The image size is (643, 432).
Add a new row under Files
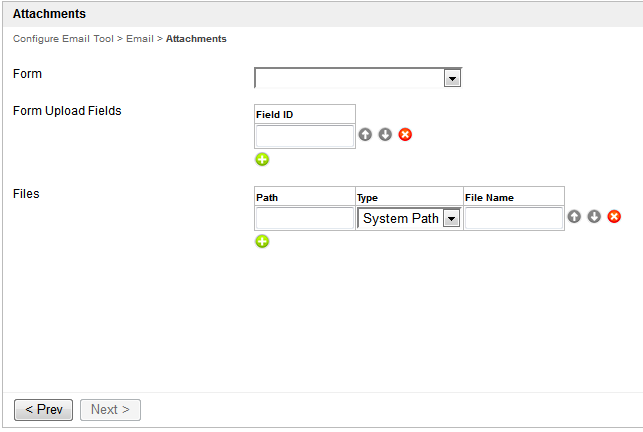click(x=262, y=241)
